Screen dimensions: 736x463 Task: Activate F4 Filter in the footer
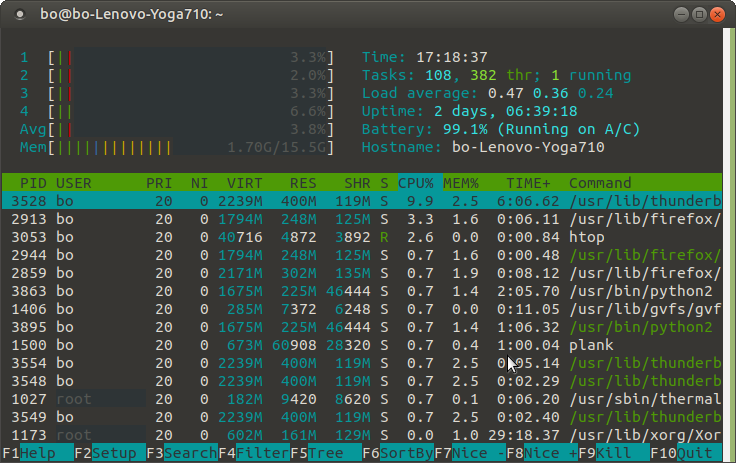254,453
